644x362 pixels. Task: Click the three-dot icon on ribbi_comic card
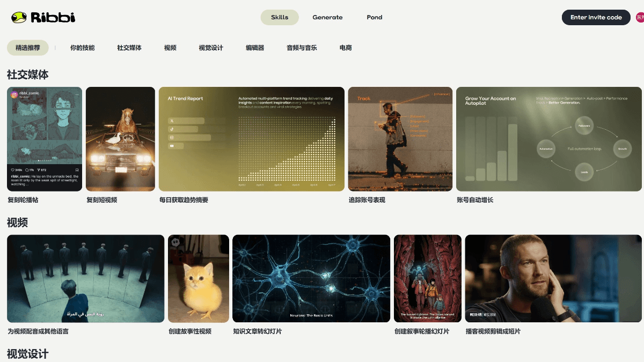[77, 94]
